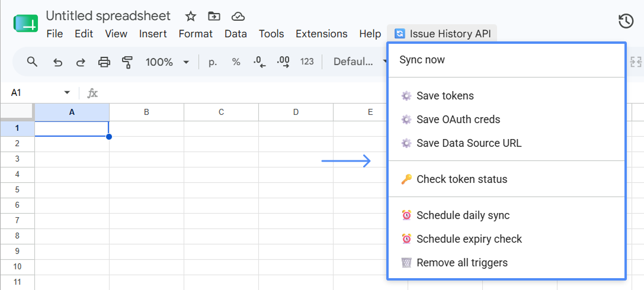Screen dimensions: 644x290
Task: Open the Default font dropdown
Action: (360, 62)
